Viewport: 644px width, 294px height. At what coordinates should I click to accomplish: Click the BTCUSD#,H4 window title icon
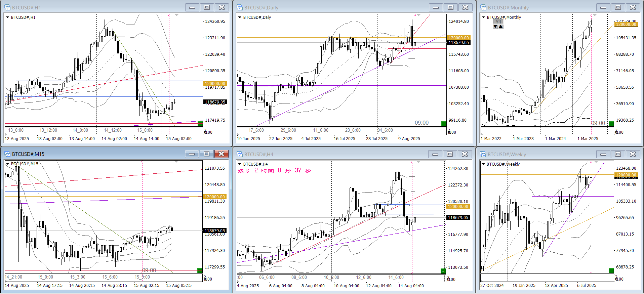coord(240,154)
